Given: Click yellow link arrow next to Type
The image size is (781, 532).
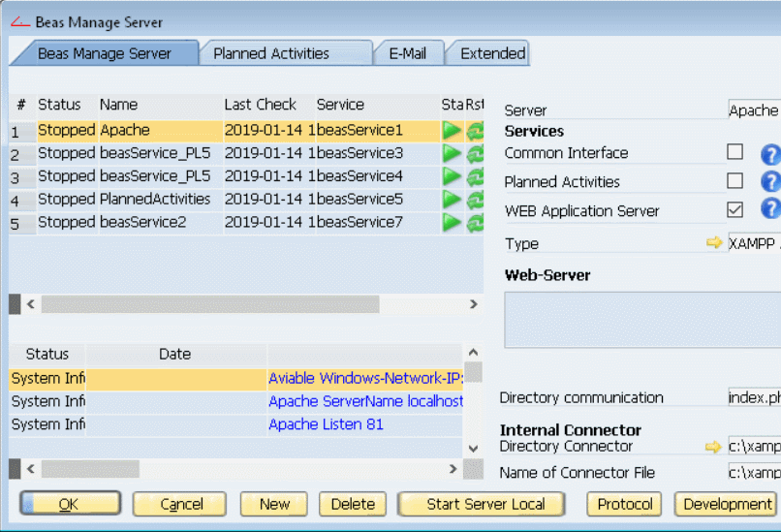Looking at the screenshot, I should [x=714, y=243].
